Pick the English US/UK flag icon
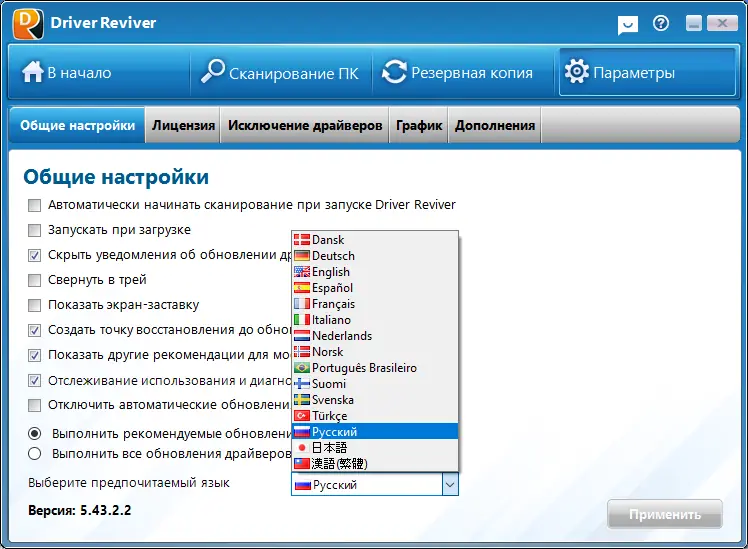The height and width of the screenshot is (549, 748). pyautogui.click(x=301, y=271)
